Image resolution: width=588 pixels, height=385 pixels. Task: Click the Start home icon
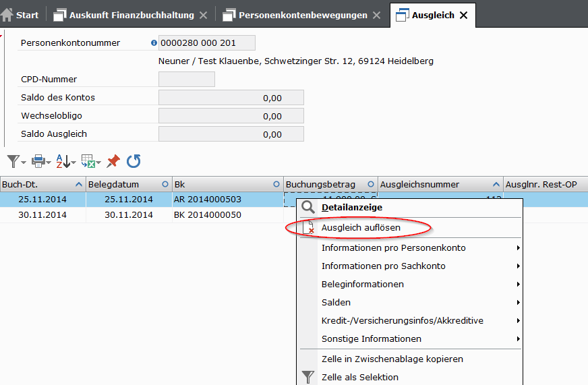tap(7, 15)
